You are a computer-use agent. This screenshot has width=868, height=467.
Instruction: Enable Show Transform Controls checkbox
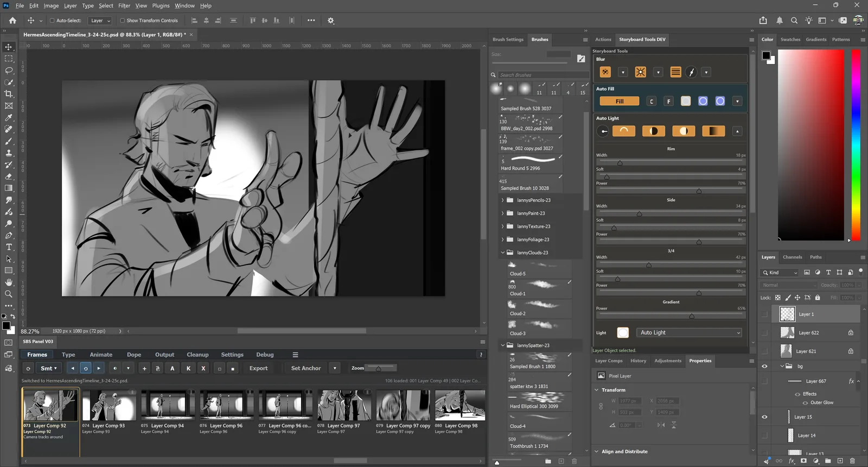[122, 21]
